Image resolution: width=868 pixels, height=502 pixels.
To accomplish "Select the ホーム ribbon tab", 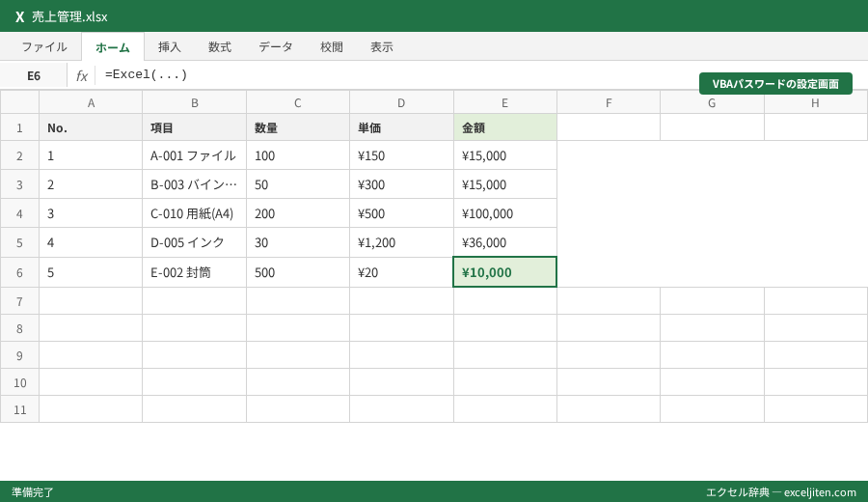I will [113, 47].
